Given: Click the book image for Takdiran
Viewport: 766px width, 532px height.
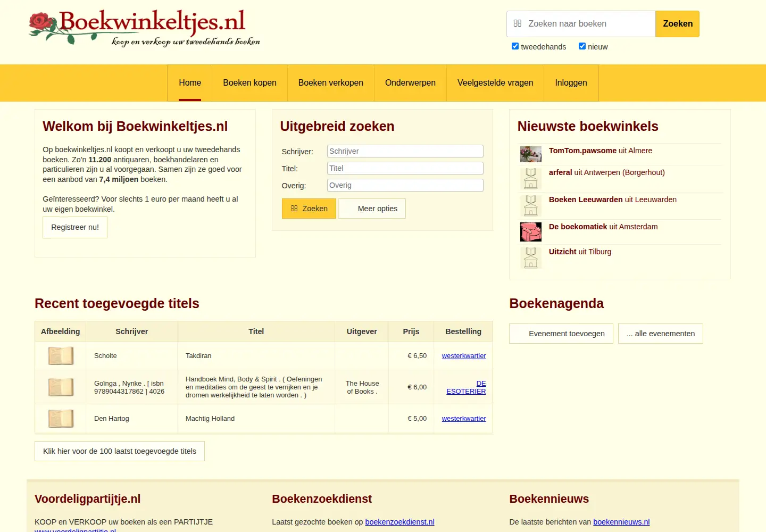Looking at the screenshot, I should tap(61, 356).
